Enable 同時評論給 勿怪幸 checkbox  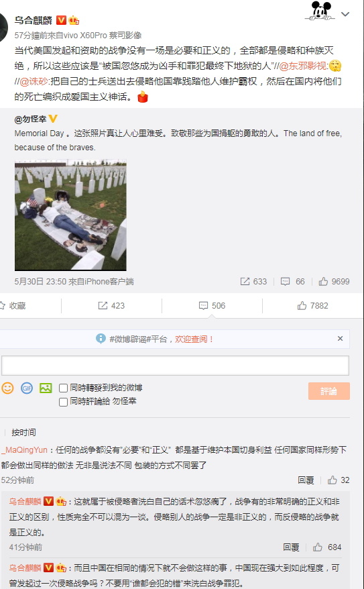click(64, 402)
